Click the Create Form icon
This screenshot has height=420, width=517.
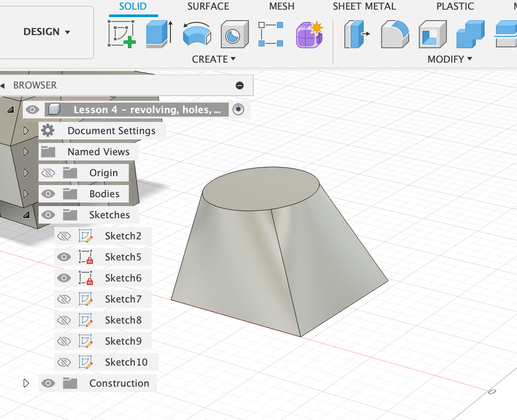click(309, 34)
